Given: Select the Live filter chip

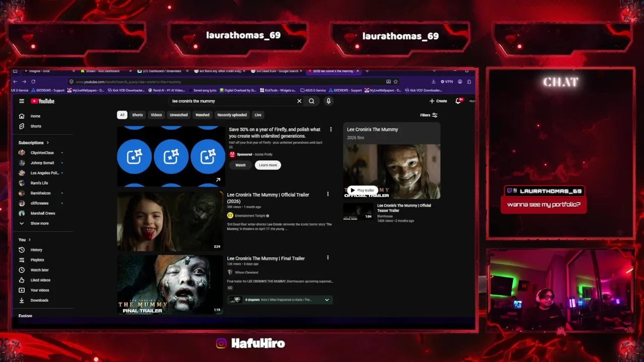Looking at the screenshot, I should (258, 115).
